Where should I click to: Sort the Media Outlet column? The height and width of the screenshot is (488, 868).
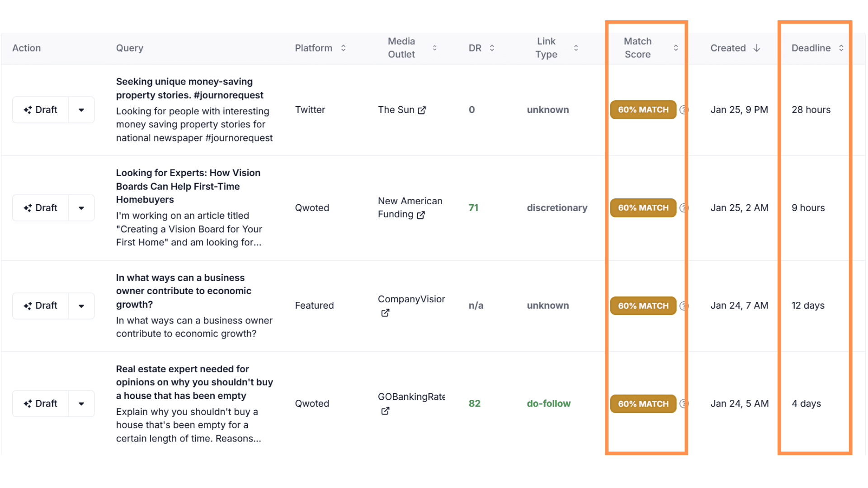(x=434, y=48)
